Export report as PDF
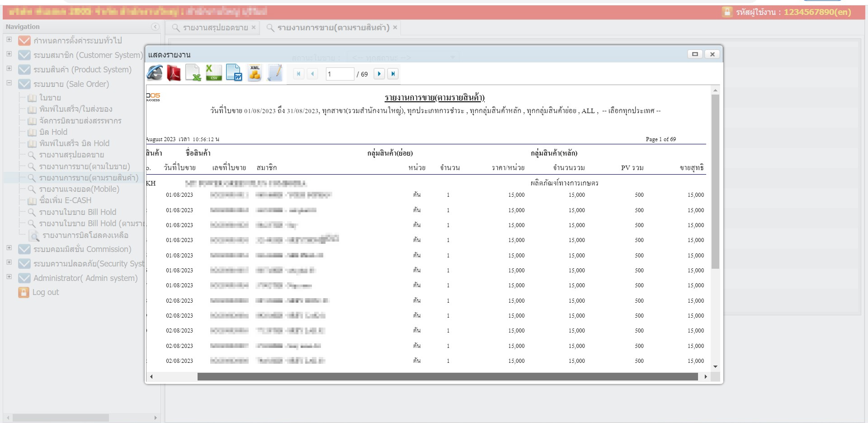This screenshot has width=868, height=423. [x=174, y=73]
